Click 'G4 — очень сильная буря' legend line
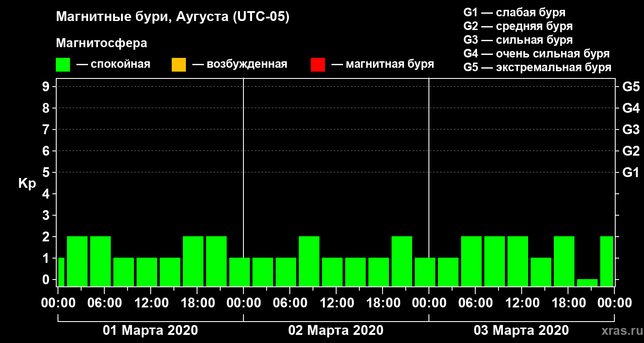The image size is (644, 343). pyautogui.click(x=536, y=54)
